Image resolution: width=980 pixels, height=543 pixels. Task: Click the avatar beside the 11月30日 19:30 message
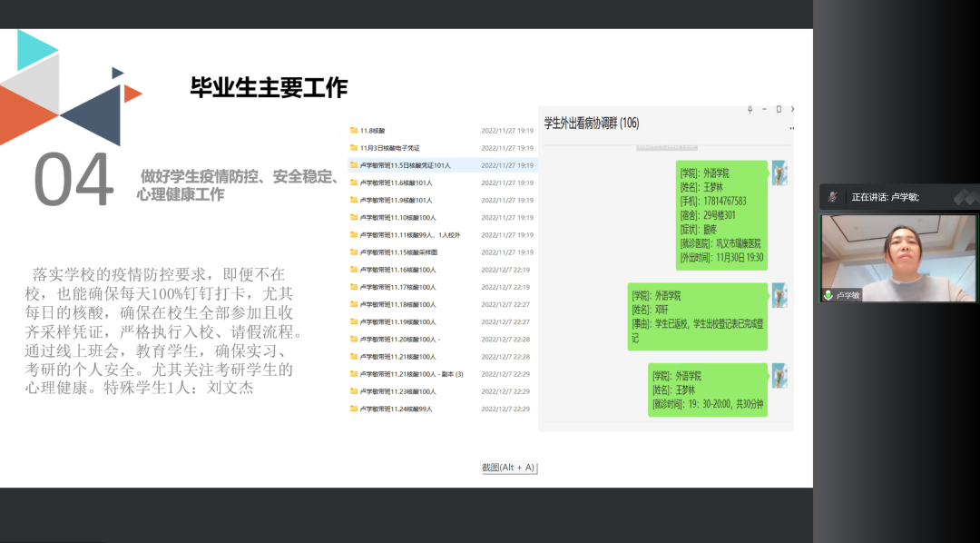[x=779, y=173]
